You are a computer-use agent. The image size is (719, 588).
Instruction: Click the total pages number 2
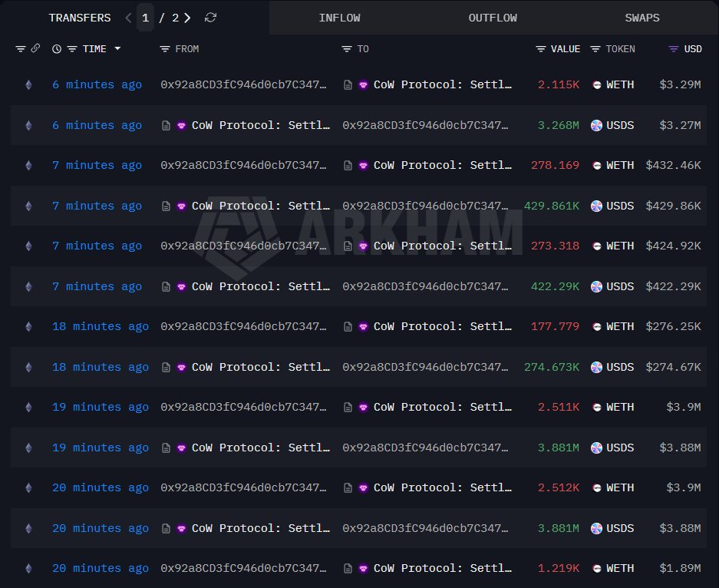[x=175, y=18]
